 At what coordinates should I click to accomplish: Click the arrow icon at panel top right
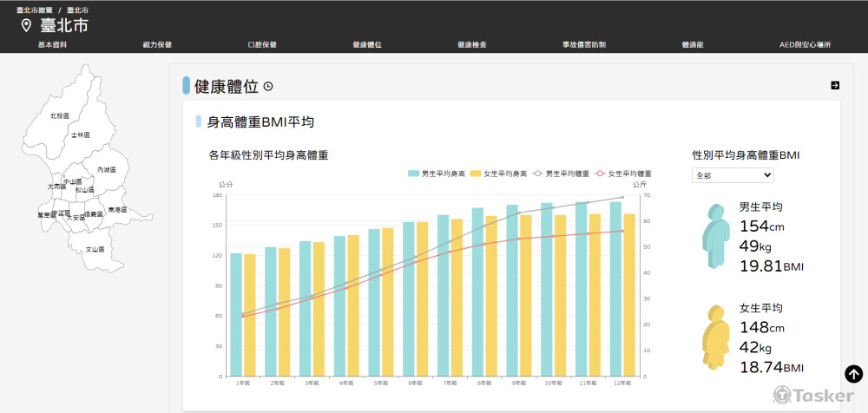[x=835, y=85]
